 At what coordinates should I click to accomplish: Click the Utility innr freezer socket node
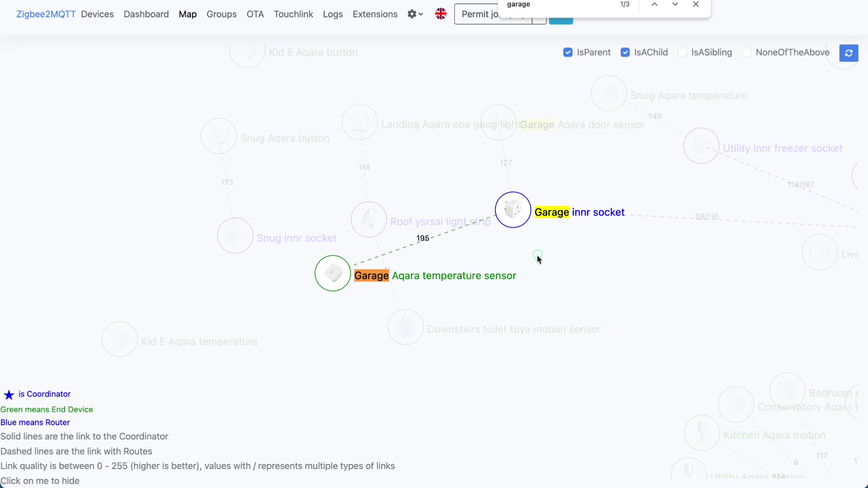(701, 146)
